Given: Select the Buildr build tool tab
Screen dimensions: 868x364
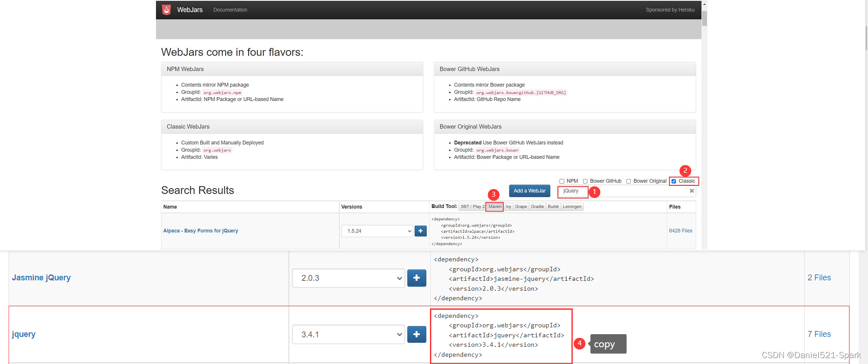Looking at the screenshot, I should pyautogui.click(x=553, y=207).
